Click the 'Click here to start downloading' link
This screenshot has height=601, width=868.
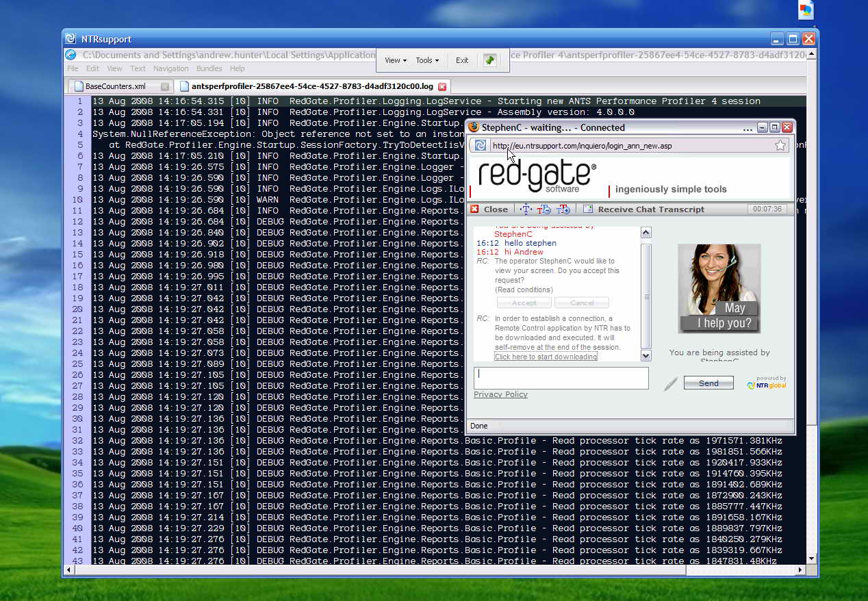[x=546, y=357]
